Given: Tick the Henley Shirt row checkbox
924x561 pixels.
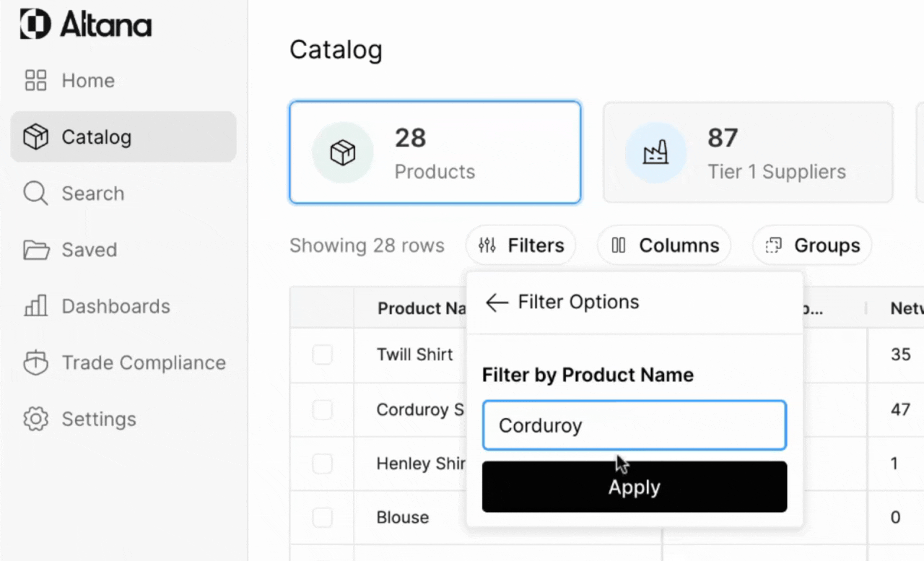Looking at the screenshot, I should point(322,464).
